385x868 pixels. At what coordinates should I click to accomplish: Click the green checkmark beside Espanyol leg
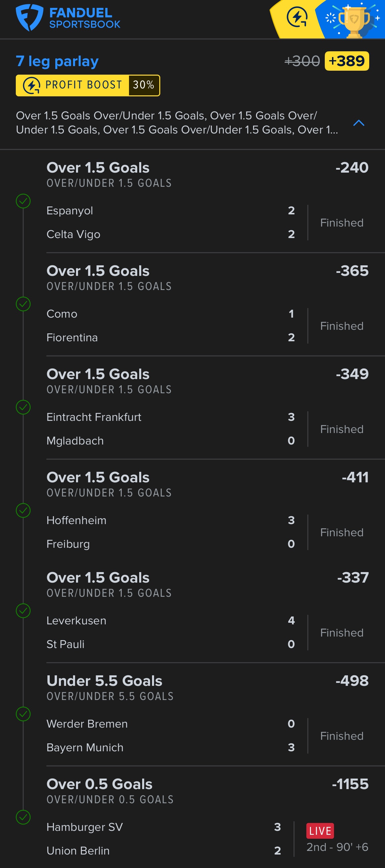point(23,201)
